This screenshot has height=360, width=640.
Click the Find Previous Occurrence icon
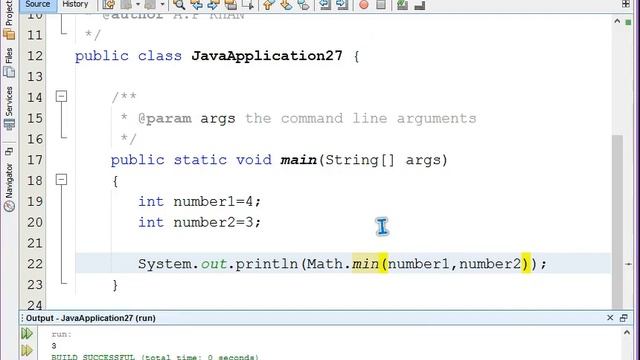[x=196, y=4]
